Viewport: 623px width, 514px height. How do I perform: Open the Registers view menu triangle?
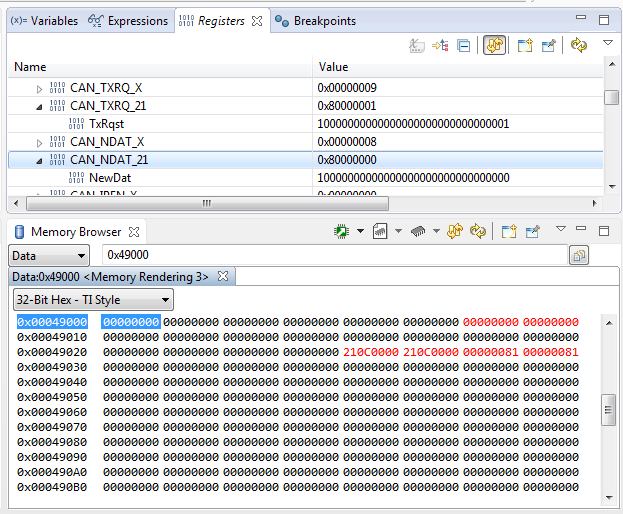608,42
